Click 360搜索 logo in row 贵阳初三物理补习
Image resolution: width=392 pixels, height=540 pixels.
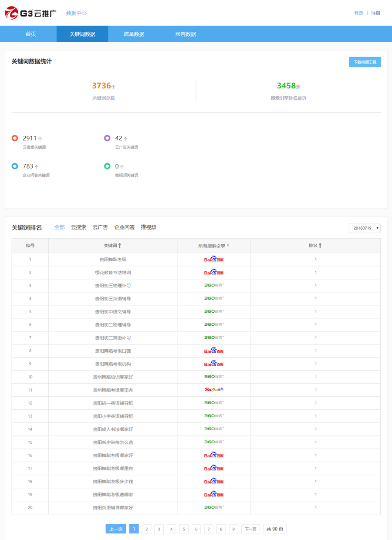coord(214,285)
